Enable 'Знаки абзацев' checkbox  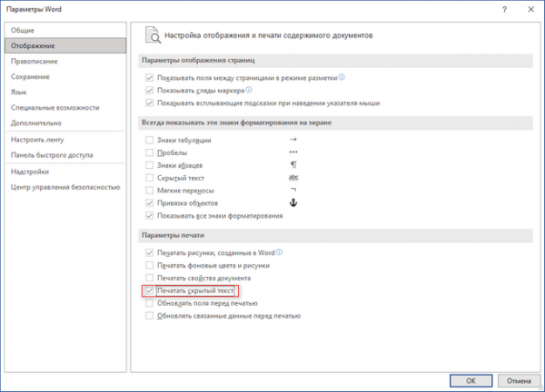click(x=150, y=165)
